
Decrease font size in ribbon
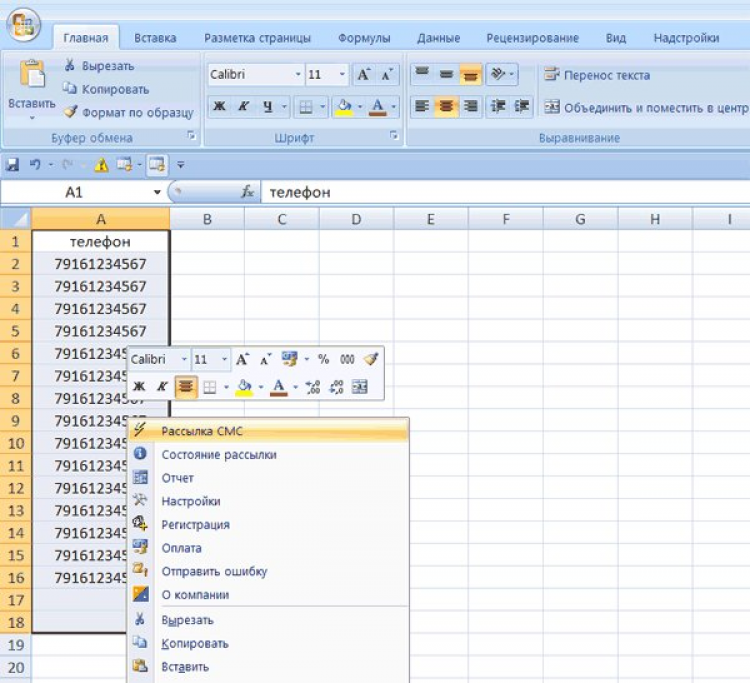pyautogui.click(x=386, y=75)
